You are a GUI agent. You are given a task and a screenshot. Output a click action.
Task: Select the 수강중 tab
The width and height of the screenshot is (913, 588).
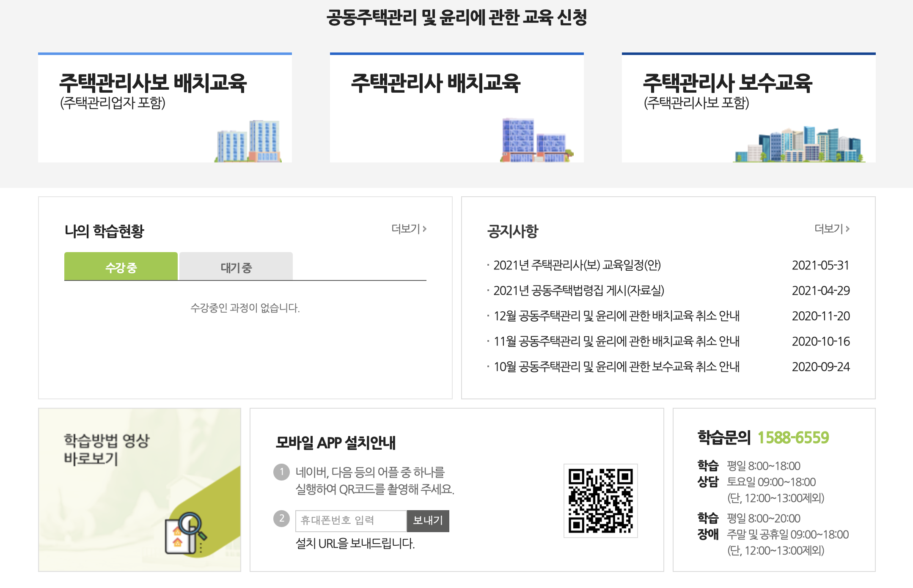tap(121, 267)
